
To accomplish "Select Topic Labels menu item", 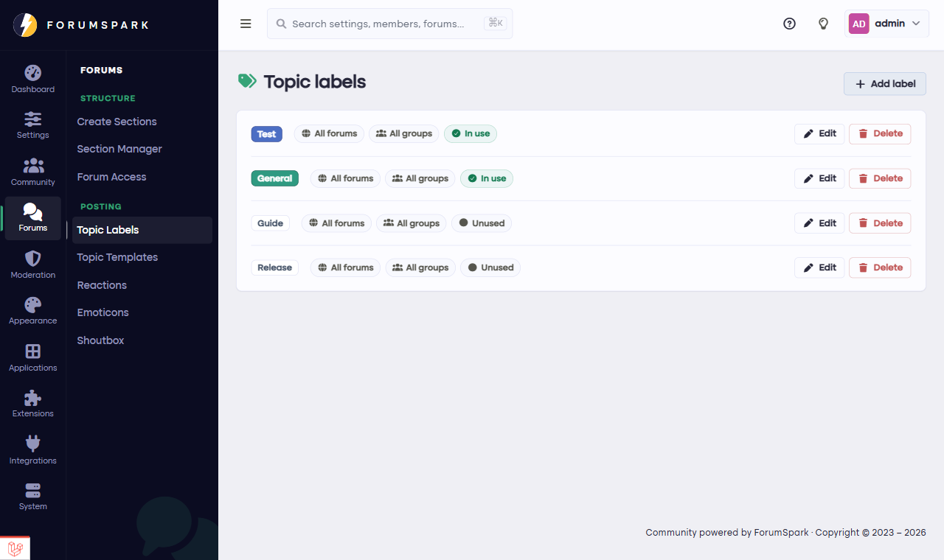I will coord(142,230).
